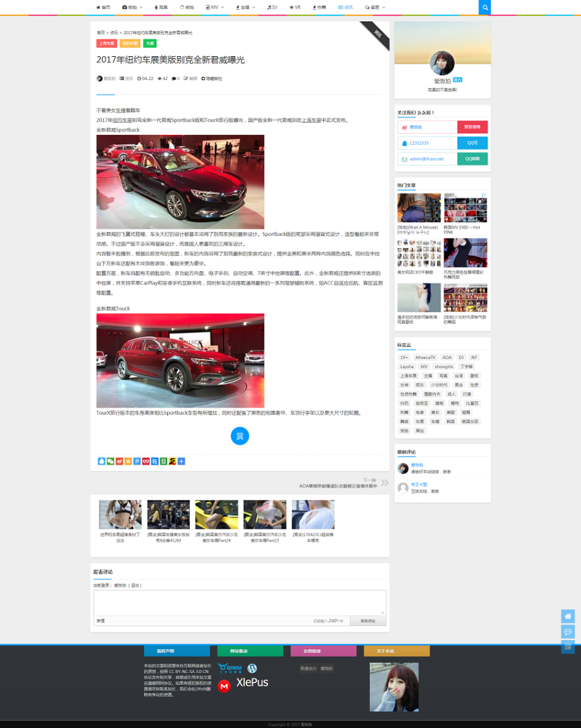This screenshot has width=581, height=728.
Task: Click the green Douban share icon
Action: coord(163,461)
